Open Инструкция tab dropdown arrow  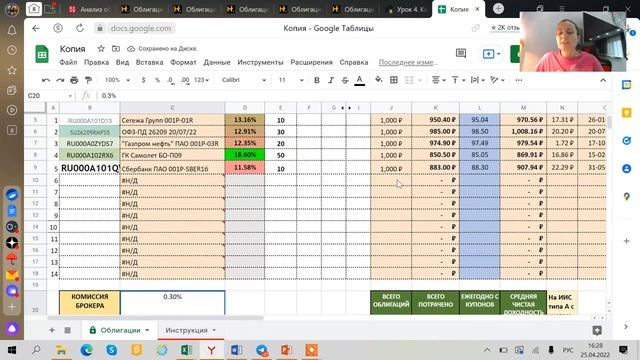coord(214,330)
